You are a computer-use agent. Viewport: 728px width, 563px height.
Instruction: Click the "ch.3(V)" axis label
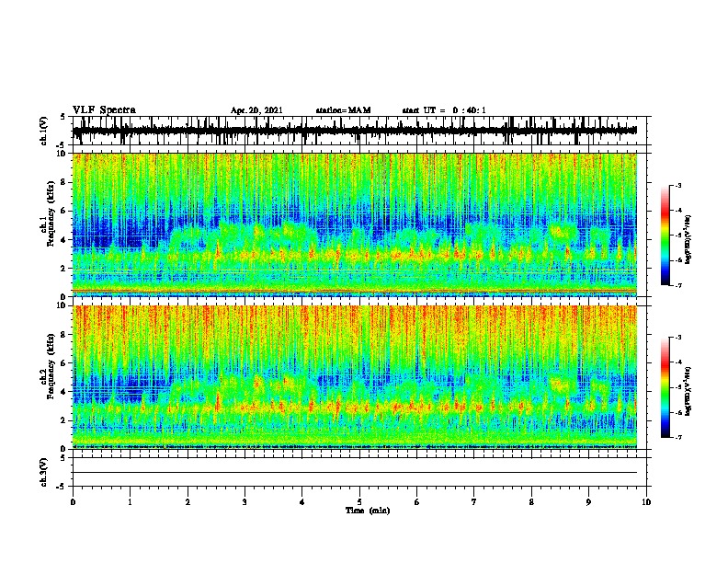click(44, 472)
